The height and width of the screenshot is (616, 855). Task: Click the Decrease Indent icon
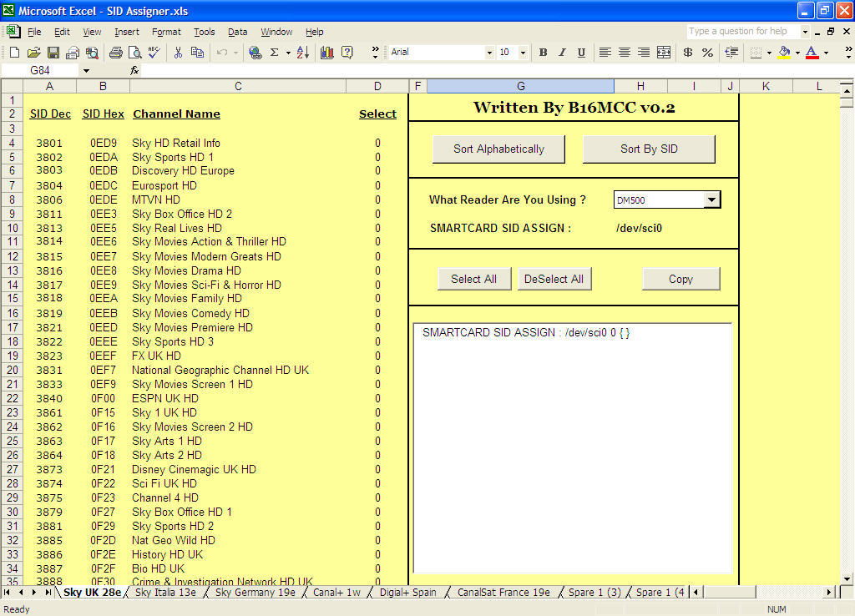point(731,53)
